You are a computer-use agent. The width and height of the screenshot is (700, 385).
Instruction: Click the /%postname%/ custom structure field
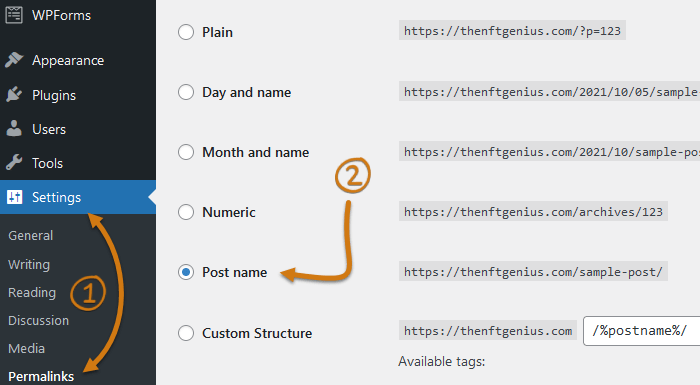point(642,331)
